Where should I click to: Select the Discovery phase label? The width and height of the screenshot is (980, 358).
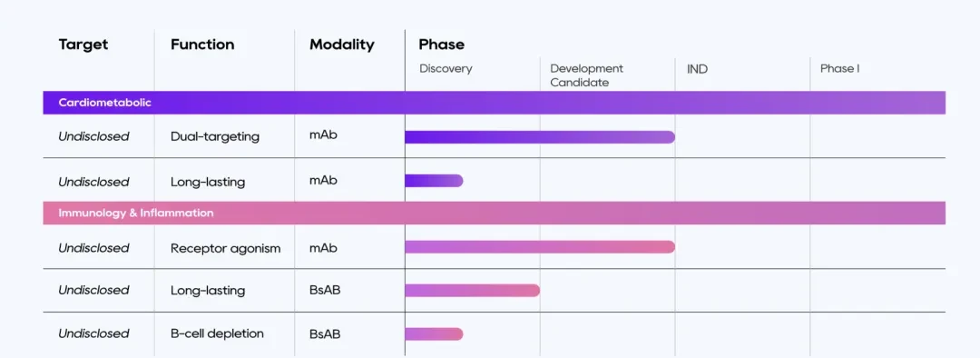(446, 69)
